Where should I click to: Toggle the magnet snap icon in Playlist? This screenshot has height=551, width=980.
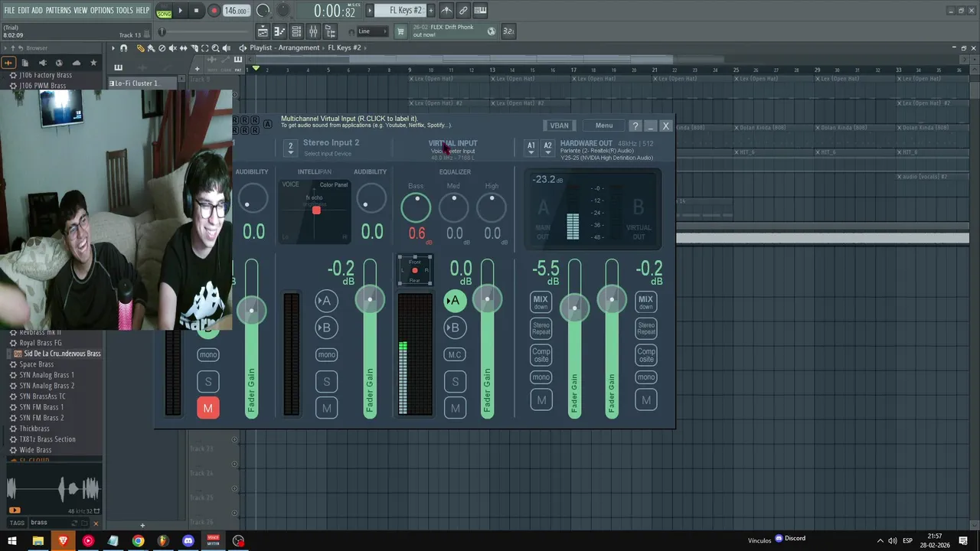pyautogui.click(x=123, y=48)
